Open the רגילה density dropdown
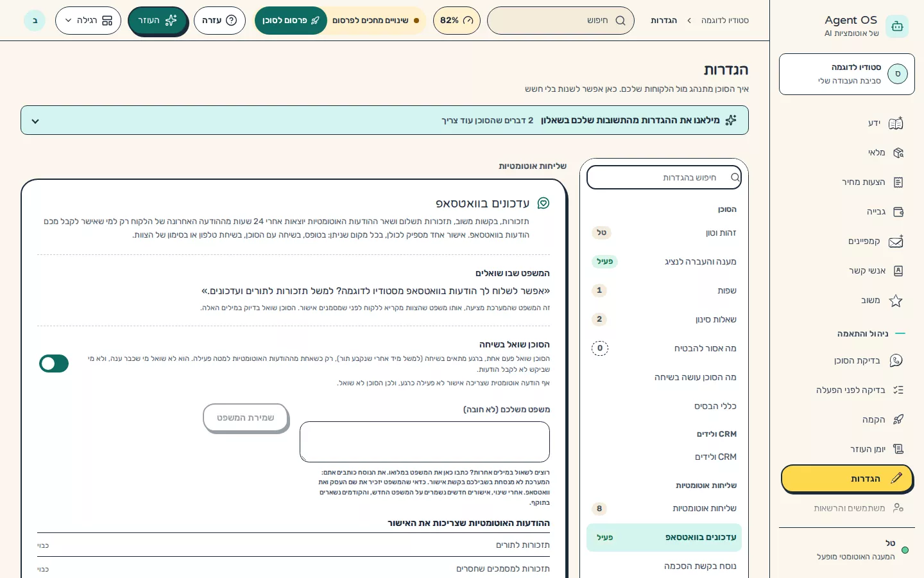924x578 pixels. pyautogui.click(x=89, y=21)
